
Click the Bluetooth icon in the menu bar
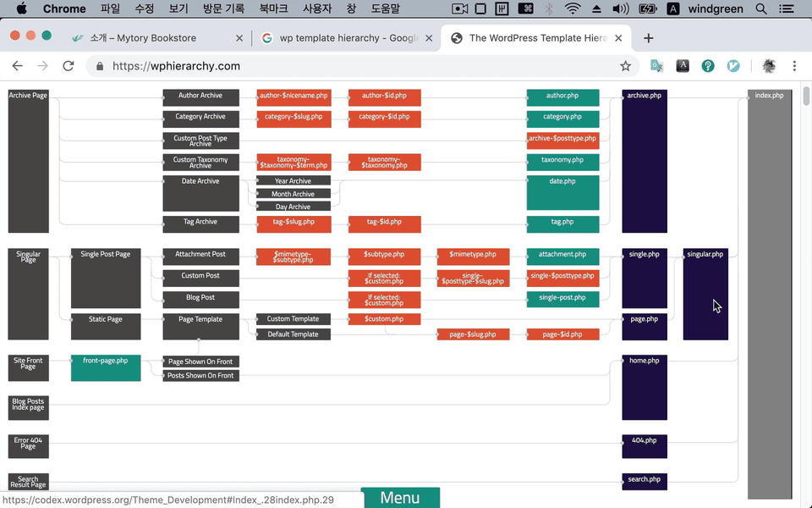tap(549, 8)
